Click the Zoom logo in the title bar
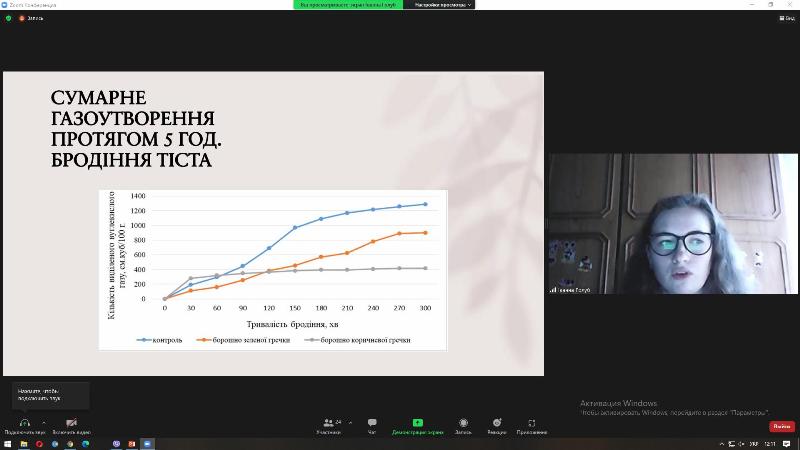800x450 pixels. [4, 5]
